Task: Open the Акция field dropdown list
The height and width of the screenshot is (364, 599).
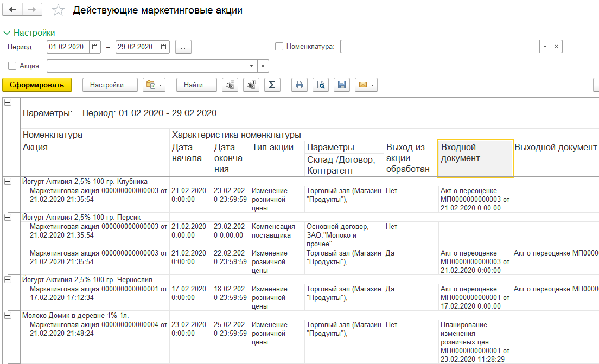Action: [251, 66]
